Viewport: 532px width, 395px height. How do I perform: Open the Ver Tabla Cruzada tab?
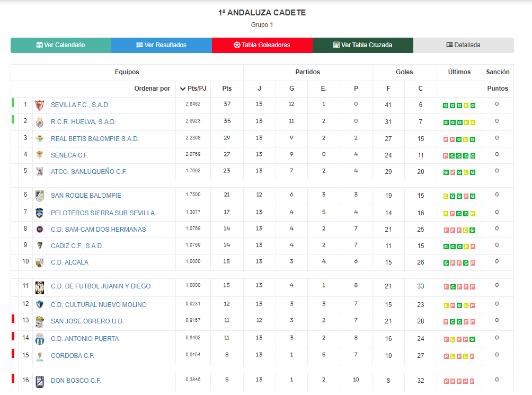363,45
